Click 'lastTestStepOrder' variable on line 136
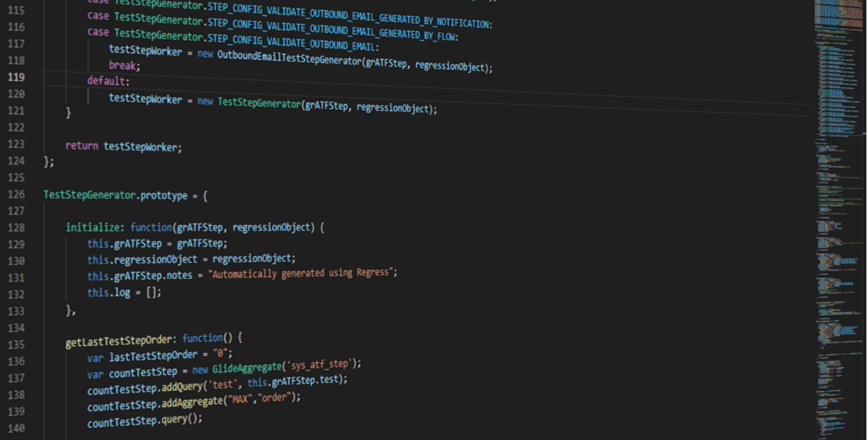 (153, 356)
